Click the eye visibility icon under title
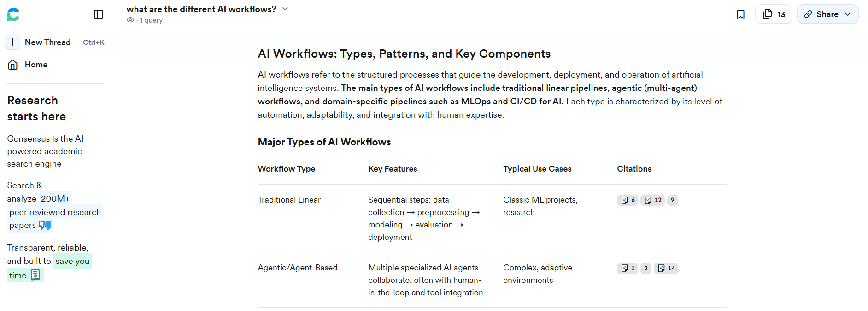Image resolution: width=868 pixels, height=311 pixels. tap(130, 20)
